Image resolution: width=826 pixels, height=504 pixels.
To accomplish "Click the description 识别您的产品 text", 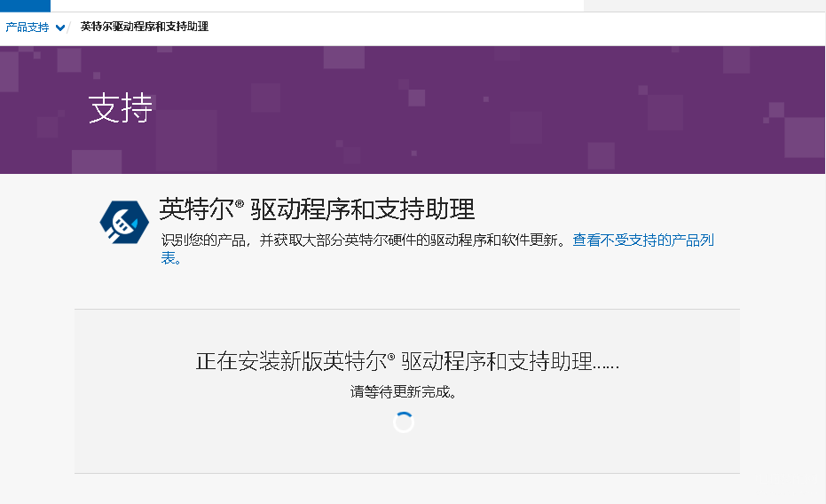I will [364, 240].
